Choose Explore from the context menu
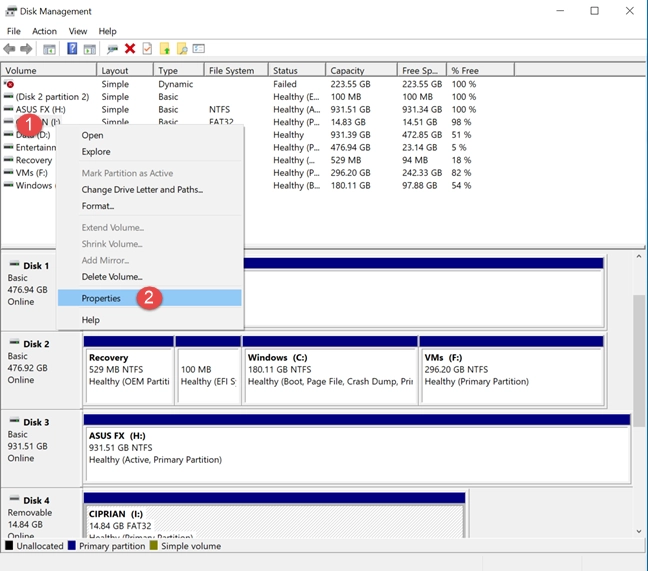Screen dimensions: 648x571 (150, 152)
